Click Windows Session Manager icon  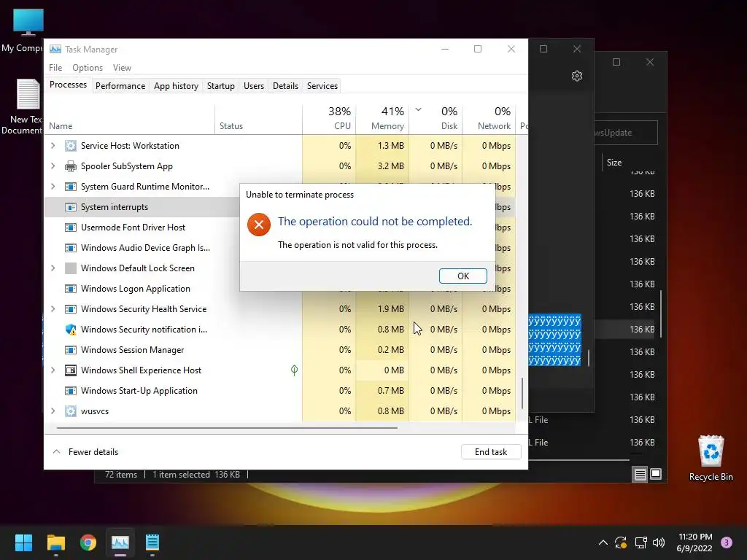click(x=71, y=350)
